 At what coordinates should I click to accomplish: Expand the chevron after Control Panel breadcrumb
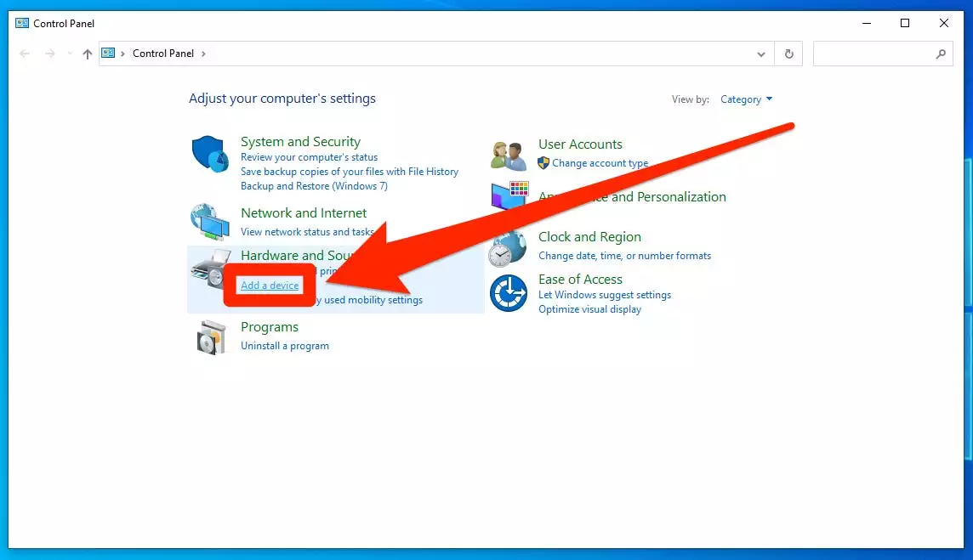pos(203,54)
